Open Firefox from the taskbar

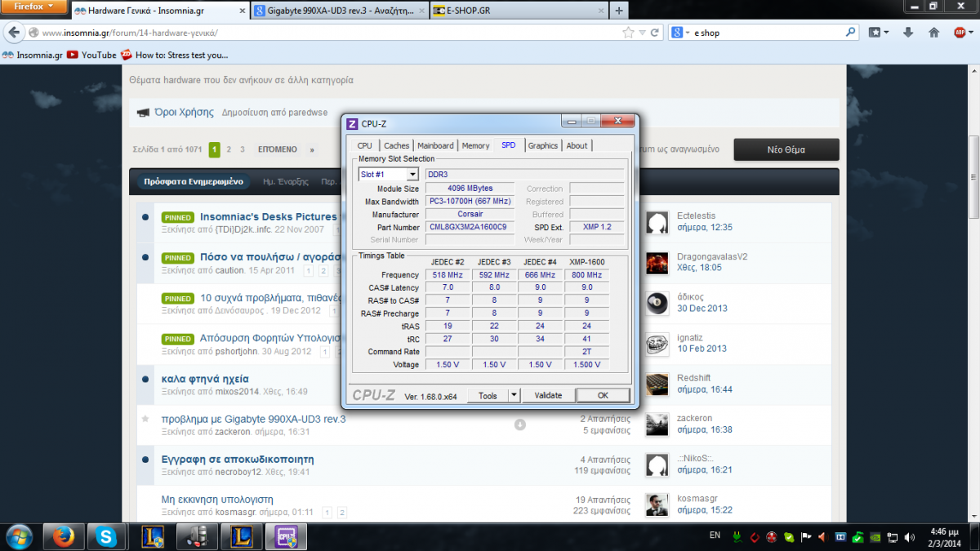click(x=63, y=536)
